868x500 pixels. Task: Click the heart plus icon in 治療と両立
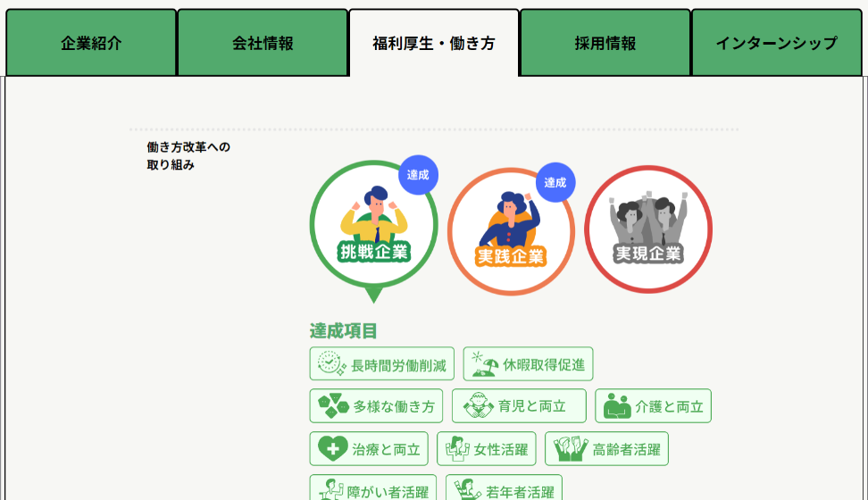point(333,448)
